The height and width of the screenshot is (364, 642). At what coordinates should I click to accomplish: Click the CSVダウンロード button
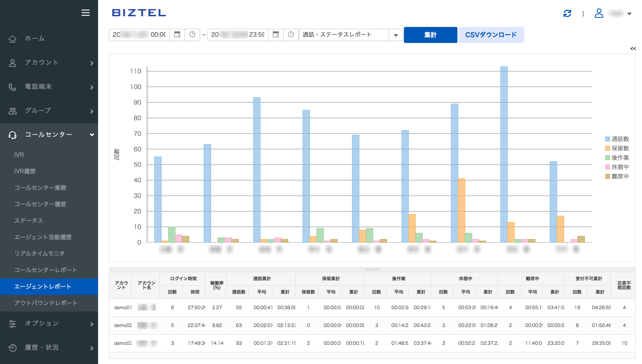pyautogui.click(x=491, y=35)
